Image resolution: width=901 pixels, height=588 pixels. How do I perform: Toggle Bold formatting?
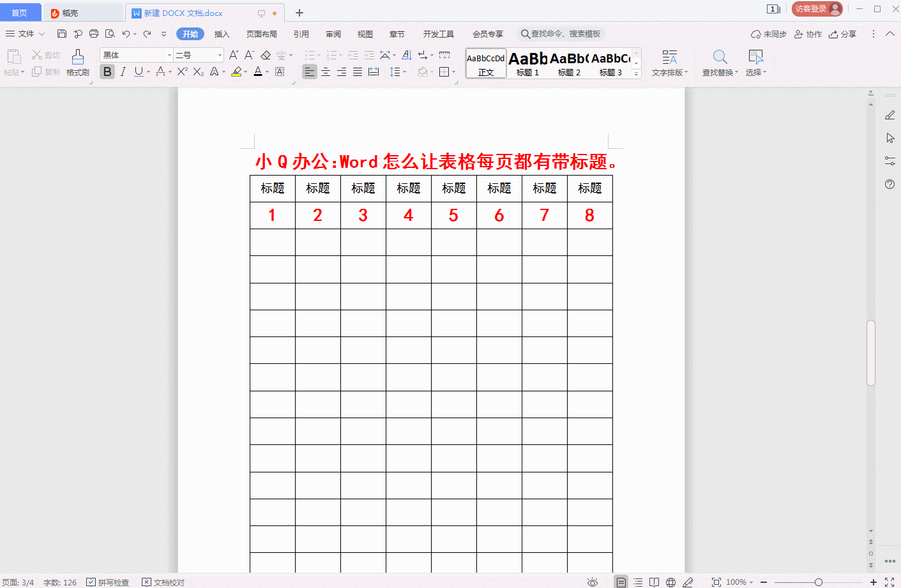(107, 72)
